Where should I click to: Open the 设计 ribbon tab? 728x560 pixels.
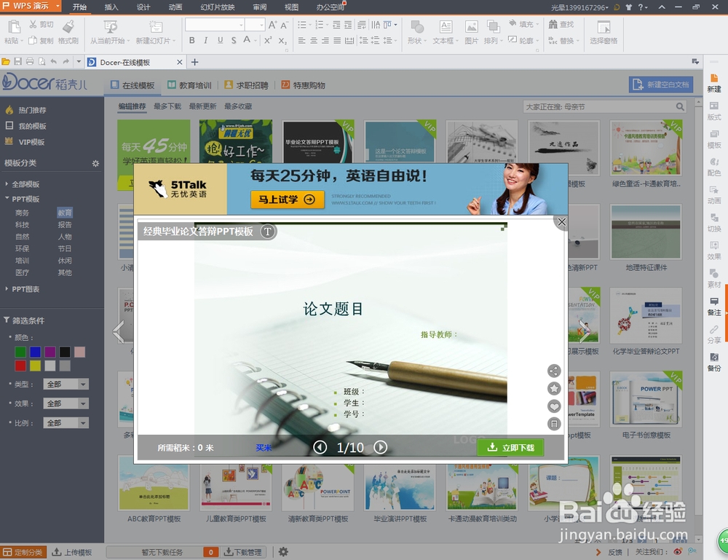[143, 7]
